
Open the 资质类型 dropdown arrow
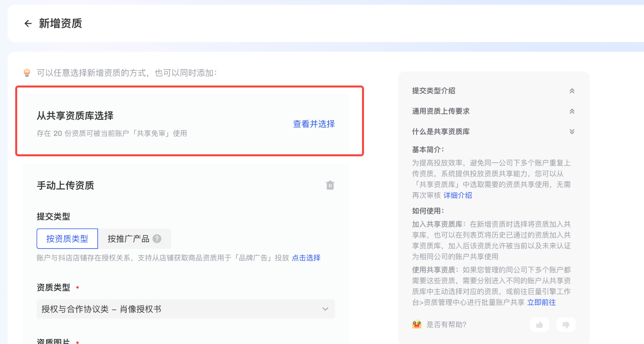pyautogui.click(x=326, y=309)
